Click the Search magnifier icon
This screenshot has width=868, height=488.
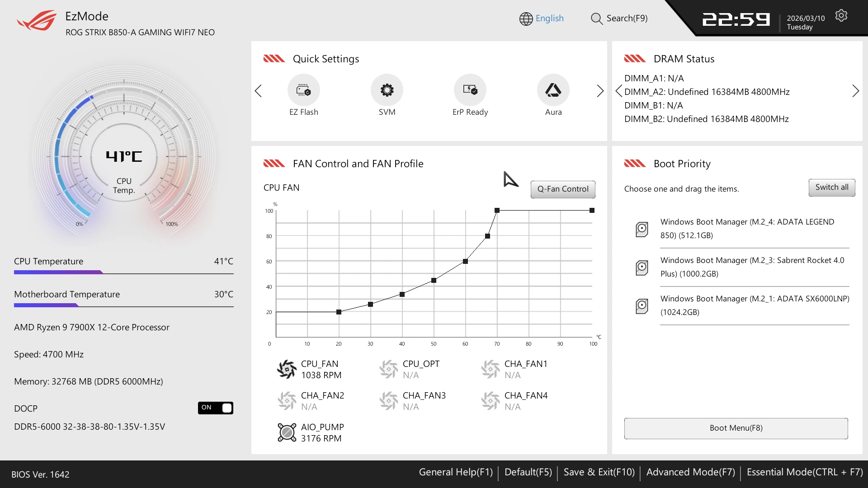[596, 19]
